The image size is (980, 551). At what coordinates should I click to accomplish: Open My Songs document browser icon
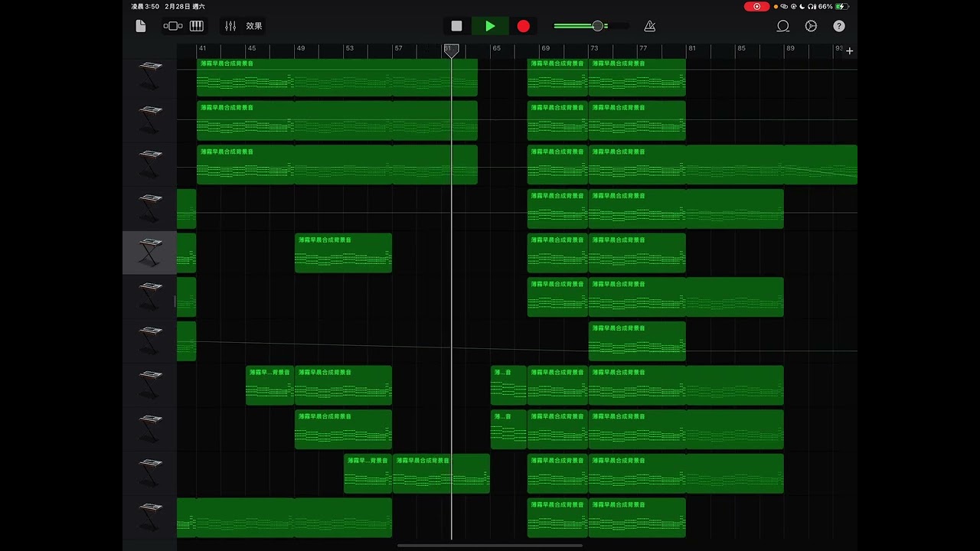(141, 26)
